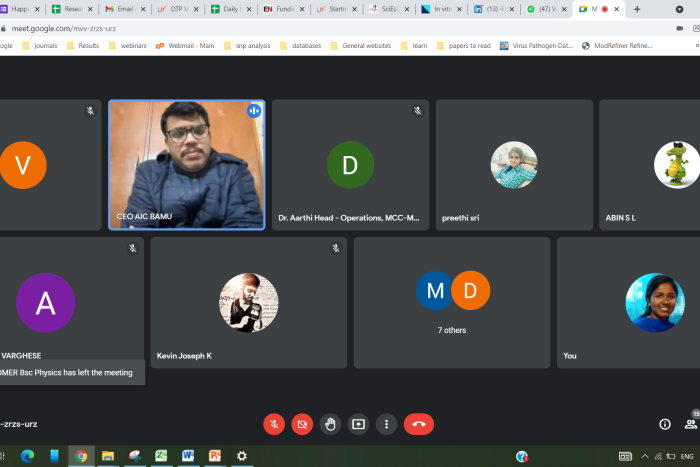Click the Present now screen share icon
The height and width of the screenshot is (467, 700).
358,424
